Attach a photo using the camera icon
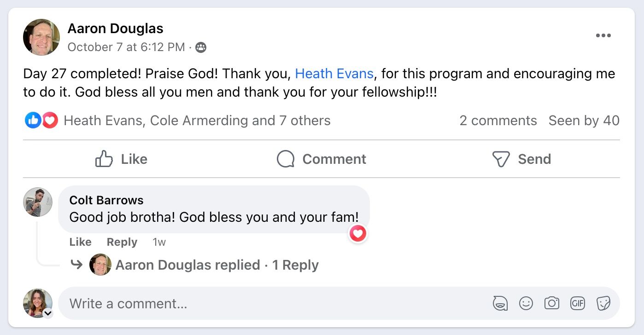 point(551,303)
